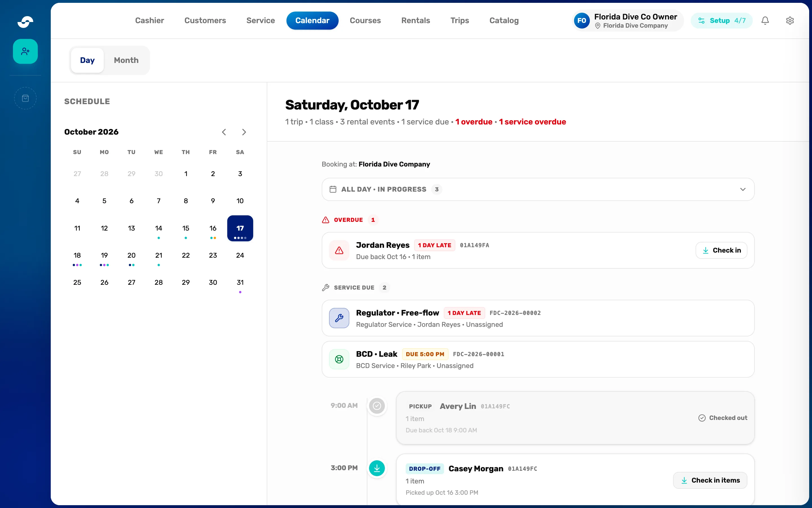This screenshot has height=508, width=812.
Task: Open the Regulator Free-flow service card
Action: point(538,318)
